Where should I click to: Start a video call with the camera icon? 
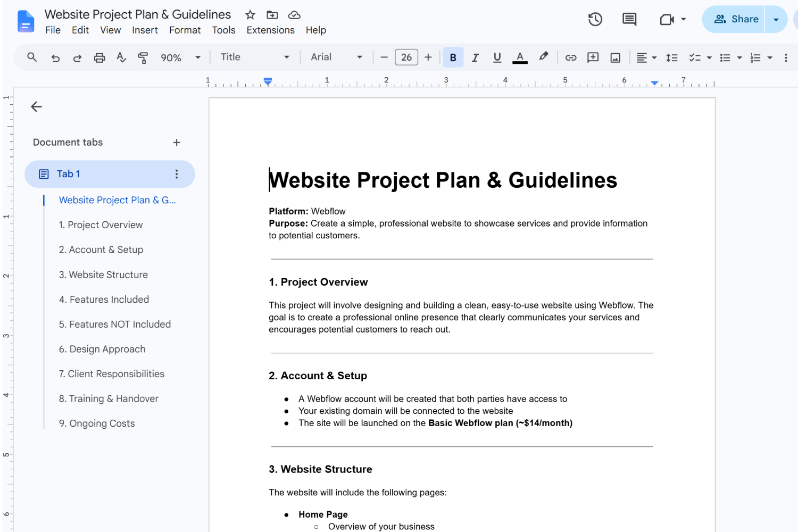667,20
